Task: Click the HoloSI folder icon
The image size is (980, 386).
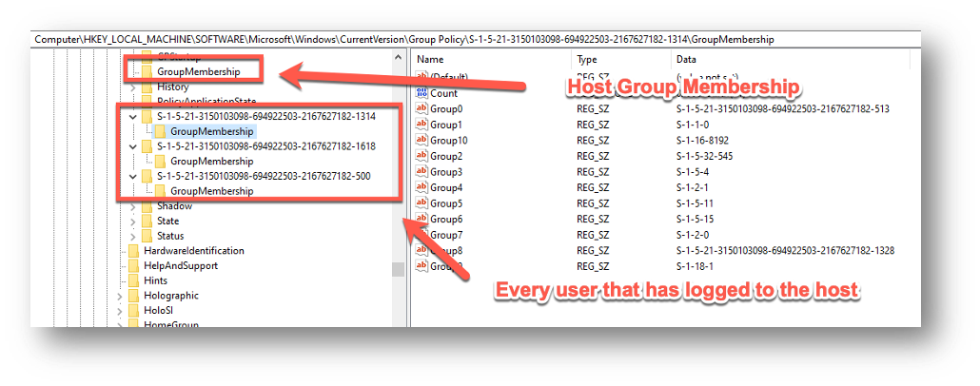Action: click(x=134, y=310)
